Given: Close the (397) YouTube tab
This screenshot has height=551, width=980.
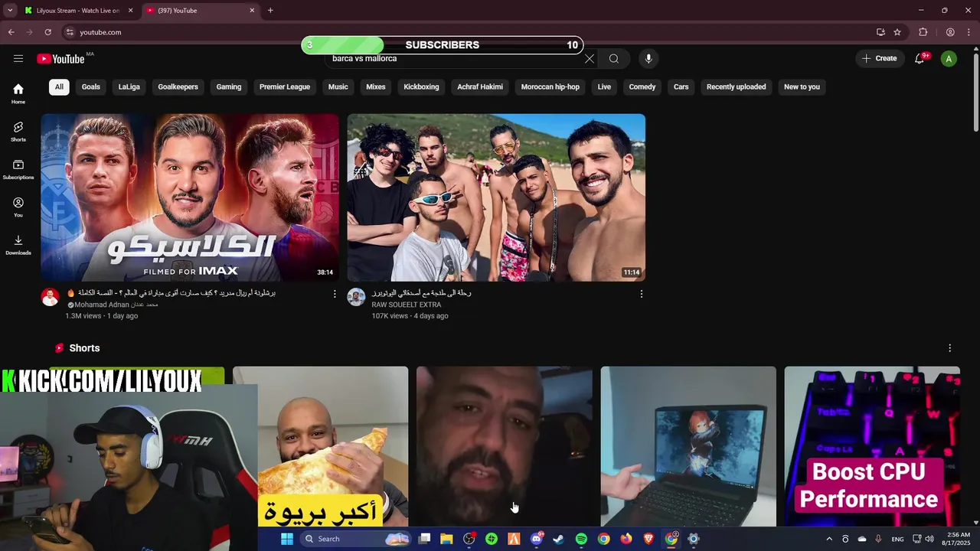Looking at the screenshot, I should 252,11.
